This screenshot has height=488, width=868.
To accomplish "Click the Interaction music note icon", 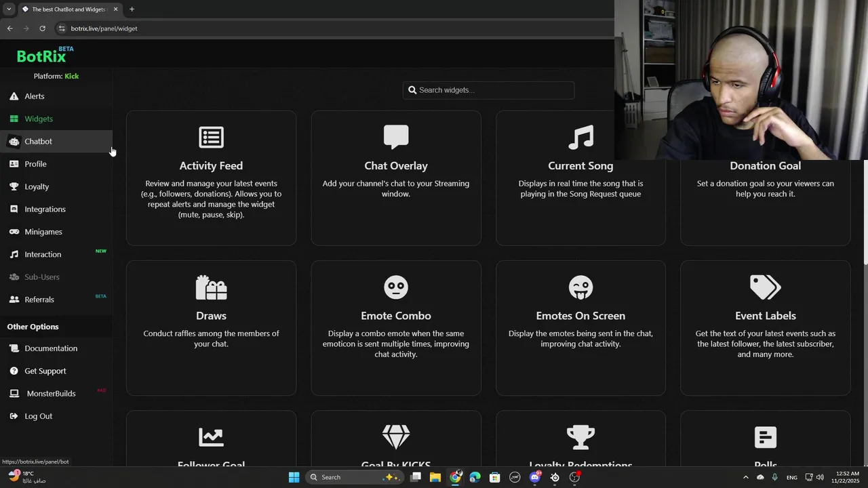I will (14, 254).
